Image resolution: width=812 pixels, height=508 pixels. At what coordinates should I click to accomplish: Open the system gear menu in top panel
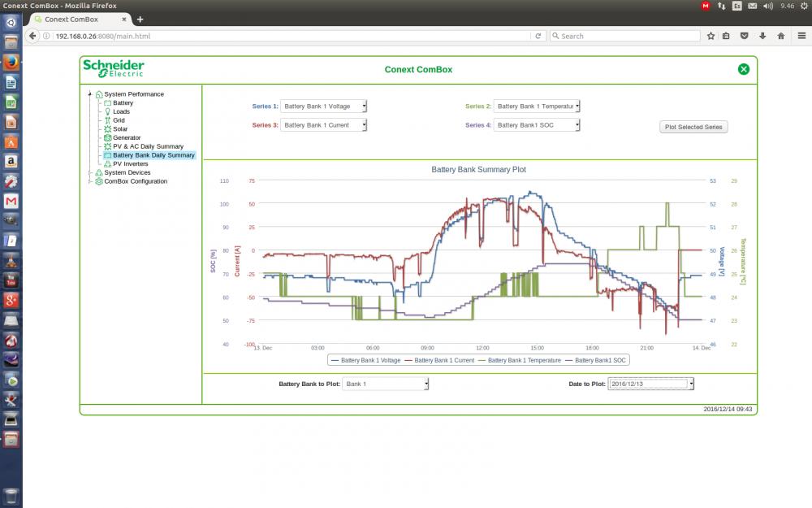[x=804, y=6]
